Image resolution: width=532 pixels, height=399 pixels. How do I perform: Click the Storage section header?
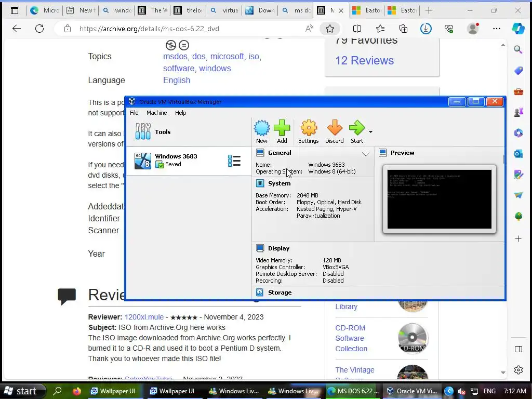(x=280, y=292)
